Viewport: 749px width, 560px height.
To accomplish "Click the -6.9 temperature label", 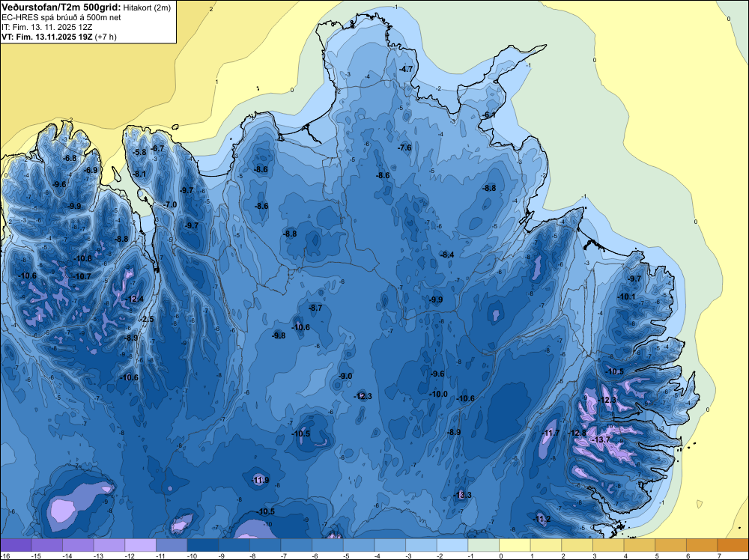I will tap(91, 170).
